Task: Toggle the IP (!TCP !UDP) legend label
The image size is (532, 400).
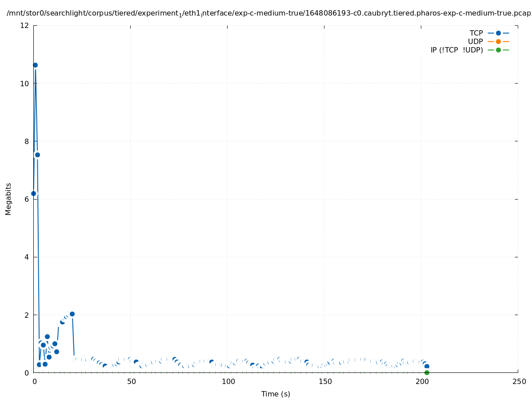Action: (x=456, y=50)
